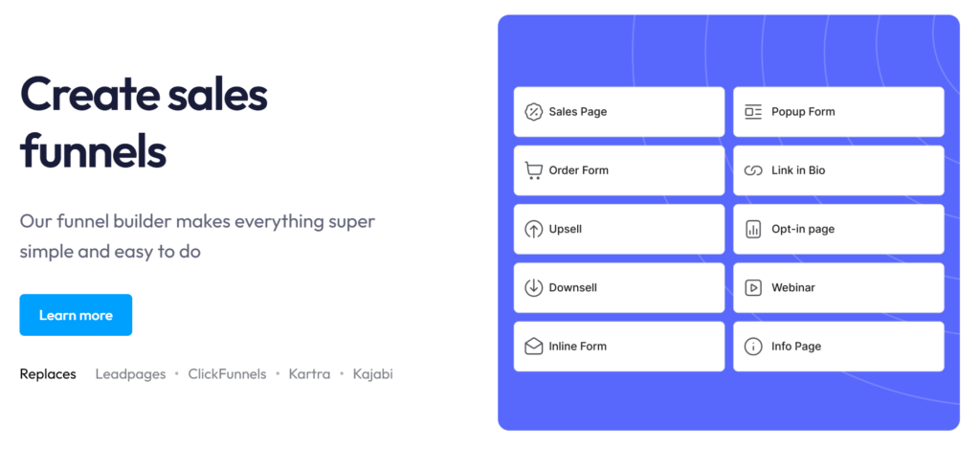The width and height of the screenshot is (980, 449).
Task: Click the Upsell up-arrow circle icon
Action: [534, 230]
